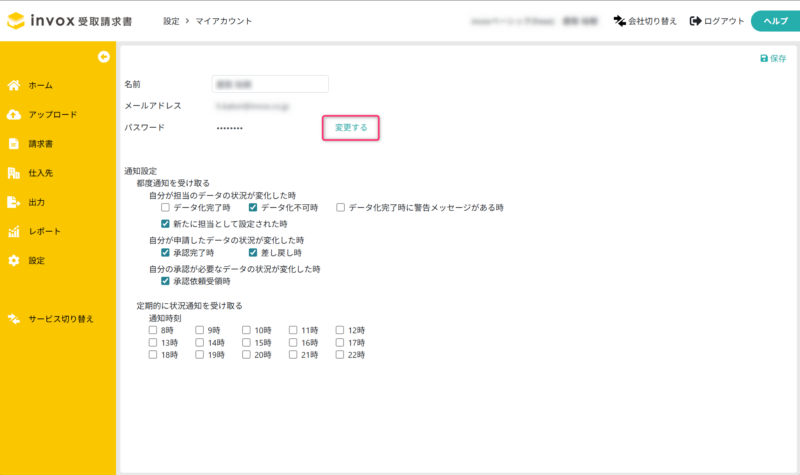Check the 8時 notification time
800x475 pixels.
(153, 330)
